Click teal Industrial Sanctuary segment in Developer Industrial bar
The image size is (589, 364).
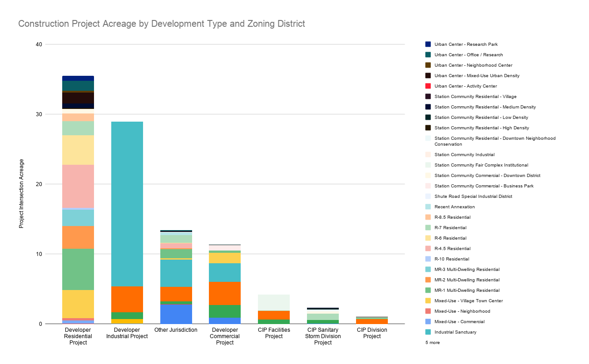(127, 204)
